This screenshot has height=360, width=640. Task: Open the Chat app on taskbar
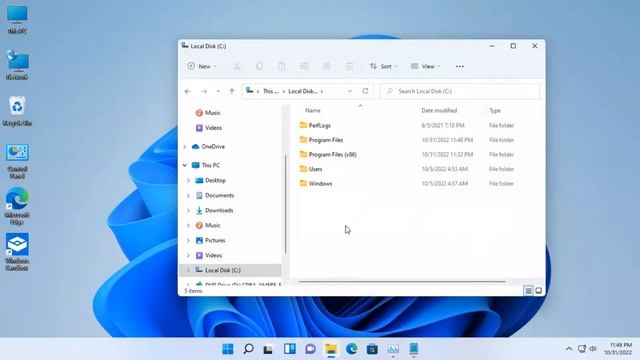(x=310, y=349)
